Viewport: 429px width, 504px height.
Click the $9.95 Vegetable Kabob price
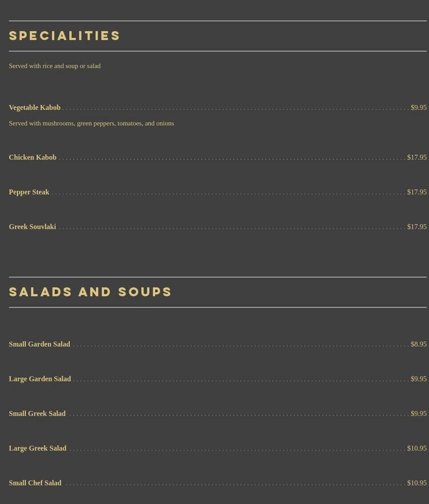418,107
